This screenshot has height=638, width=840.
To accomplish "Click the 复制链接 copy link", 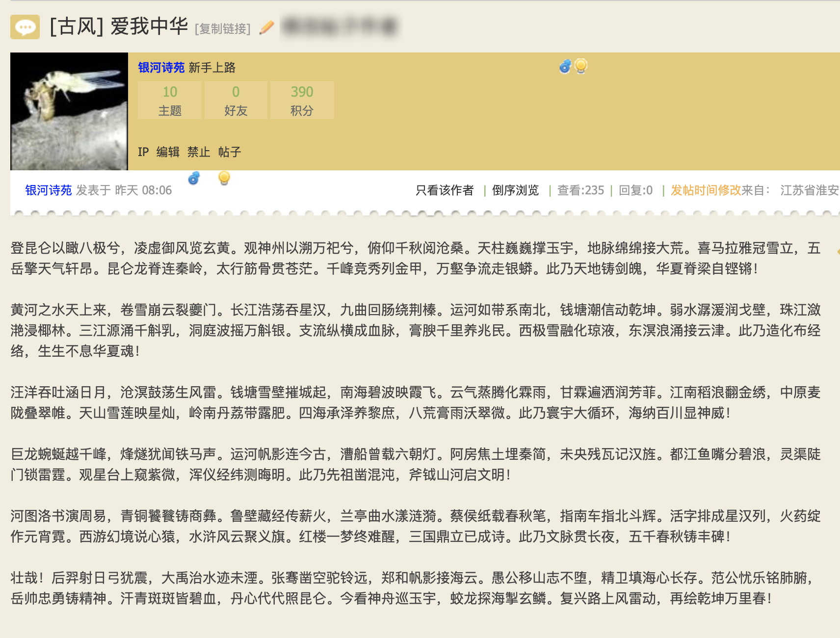I will [x=222, y=29].
